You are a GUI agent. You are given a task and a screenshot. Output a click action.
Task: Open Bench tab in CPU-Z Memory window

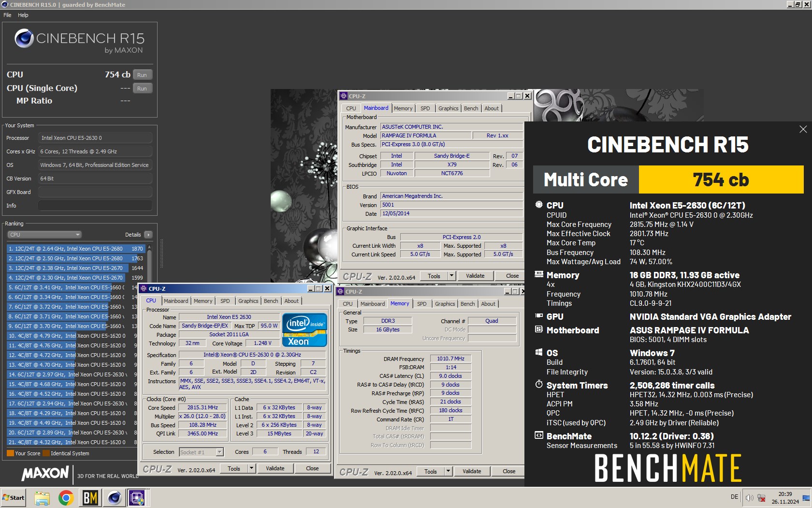pyautogui.click(x=467, y=304)
